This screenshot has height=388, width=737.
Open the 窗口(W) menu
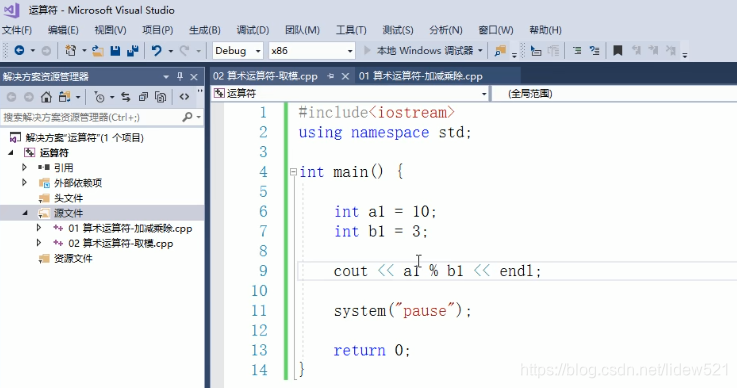tap(496, 30)
